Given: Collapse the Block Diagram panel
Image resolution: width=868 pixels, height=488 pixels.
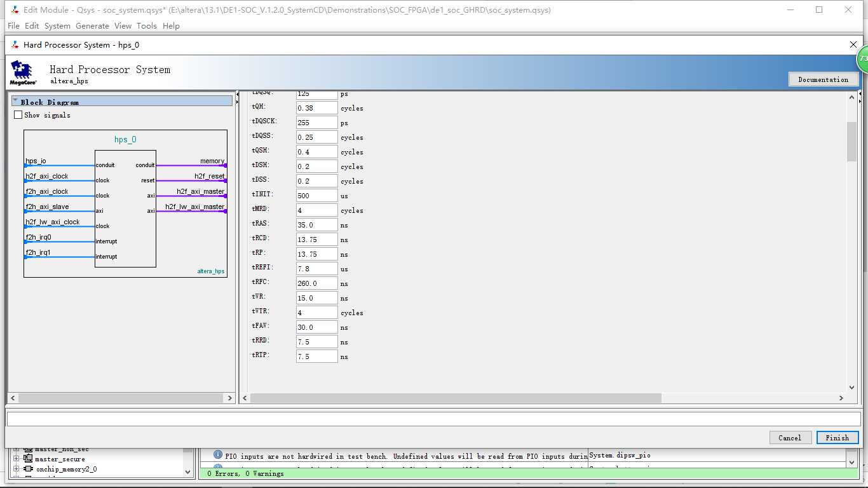Looking at the screenshot, I should point(15,100).
